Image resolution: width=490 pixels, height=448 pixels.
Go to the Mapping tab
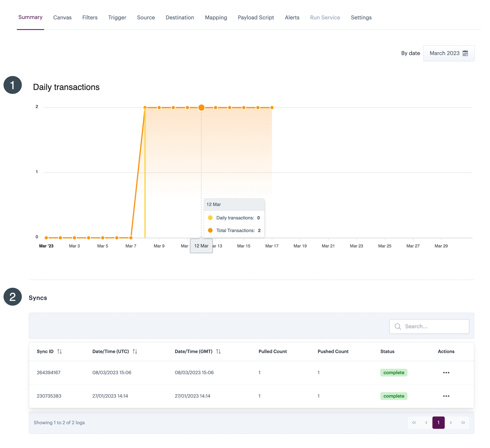click(216, 17)
